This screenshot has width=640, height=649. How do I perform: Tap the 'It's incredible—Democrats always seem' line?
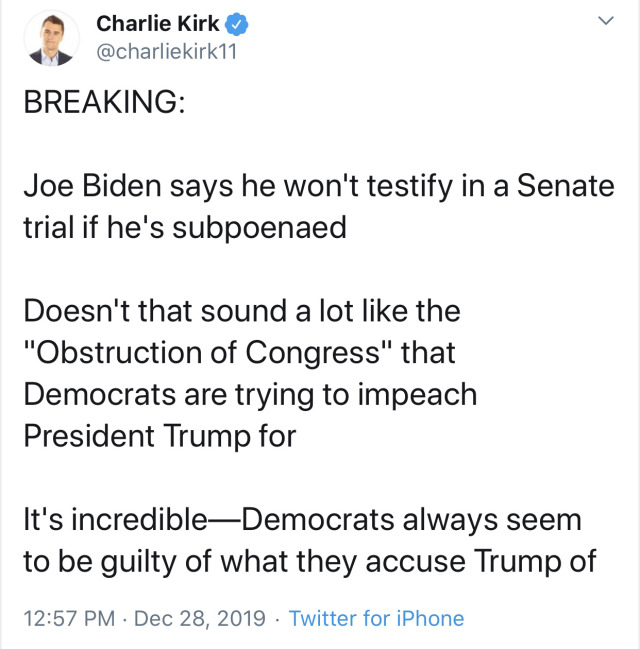(x=303, y=520)
